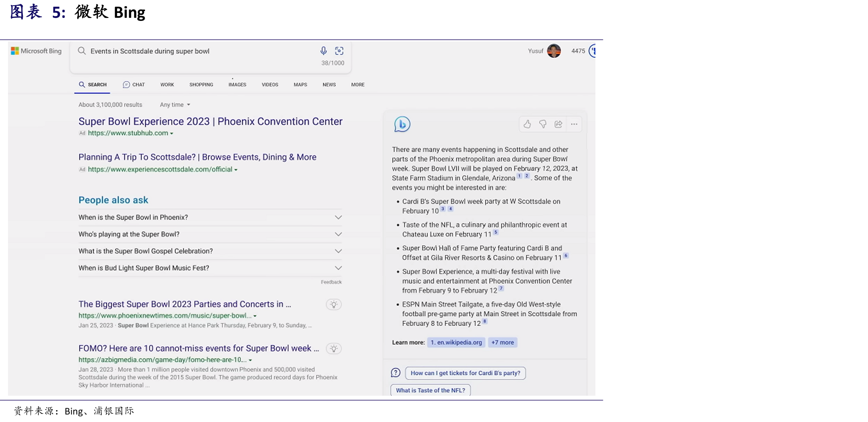Expand 'What is the Super Bowl Gospel Celebration?'
Screen dimensions: 868x422
(x=210, y=251)
